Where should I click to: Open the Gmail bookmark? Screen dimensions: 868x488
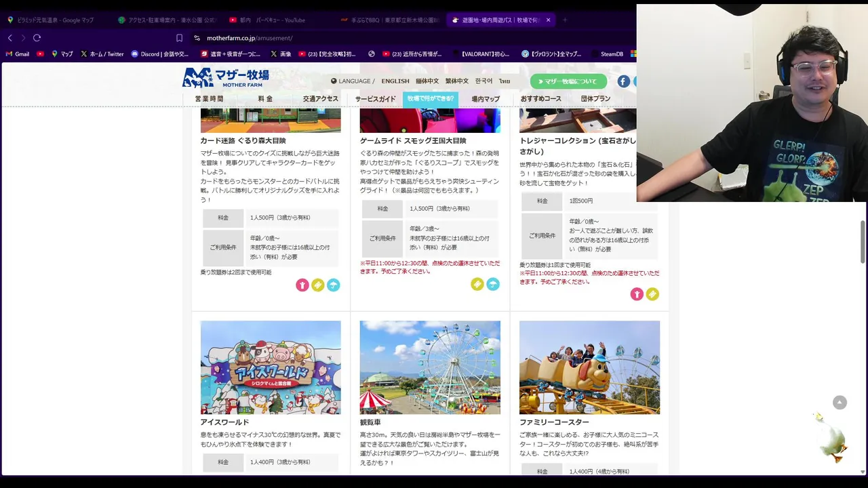(x=18, y=54)
